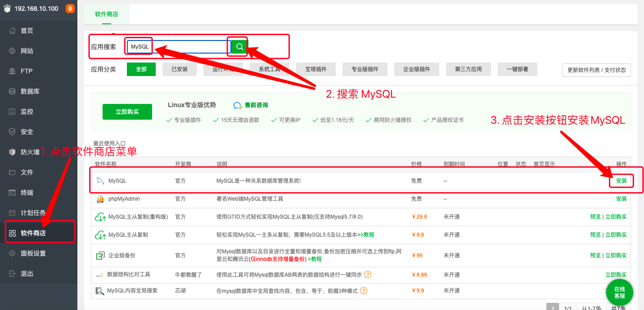Click 立即购买 for MySQL主从复制 ¥9.8 row
This screenshot has width=644, height=310.
click(x=616, y=235)
